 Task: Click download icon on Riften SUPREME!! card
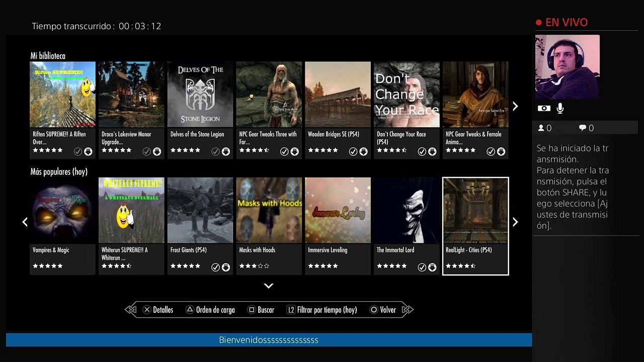pyautogui.click(x=88, y=151)
